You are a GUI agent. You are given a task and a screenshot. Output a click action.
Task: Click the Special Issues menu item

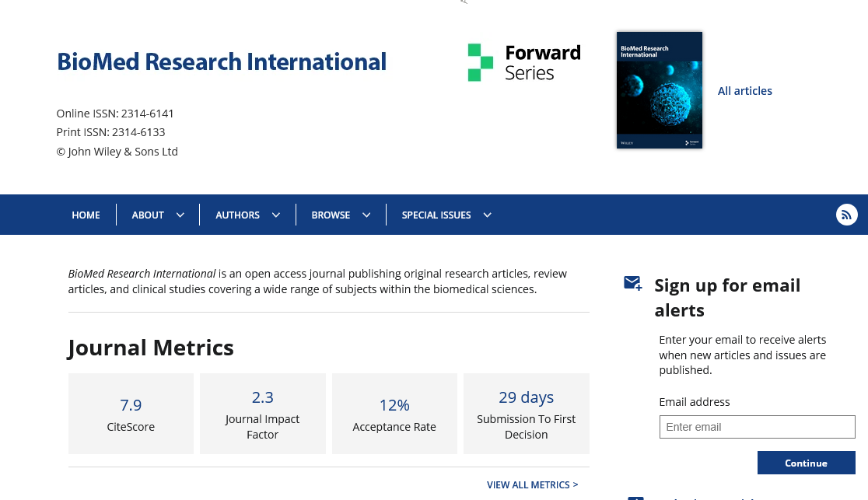pos(436,215)
